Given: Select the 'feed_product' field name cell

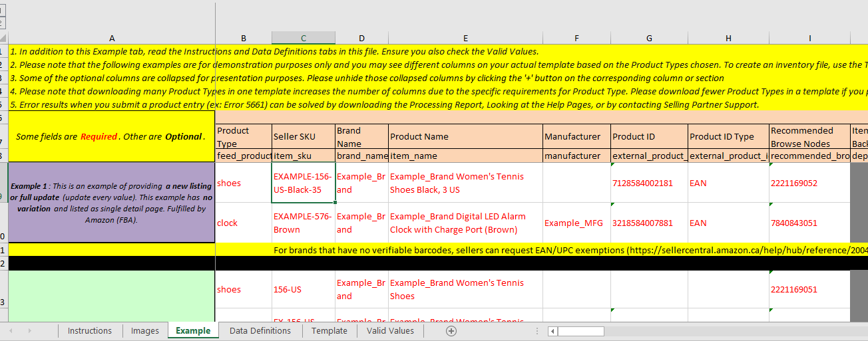Looking at the screenshot, I should (244, 156).
